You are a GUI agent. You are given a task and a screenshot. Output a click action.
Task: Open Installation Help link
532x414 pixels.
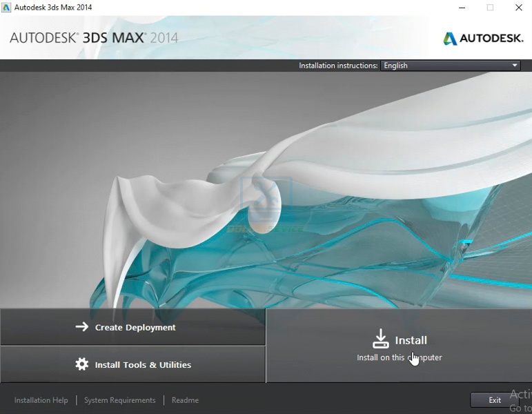tap(41, 400)
